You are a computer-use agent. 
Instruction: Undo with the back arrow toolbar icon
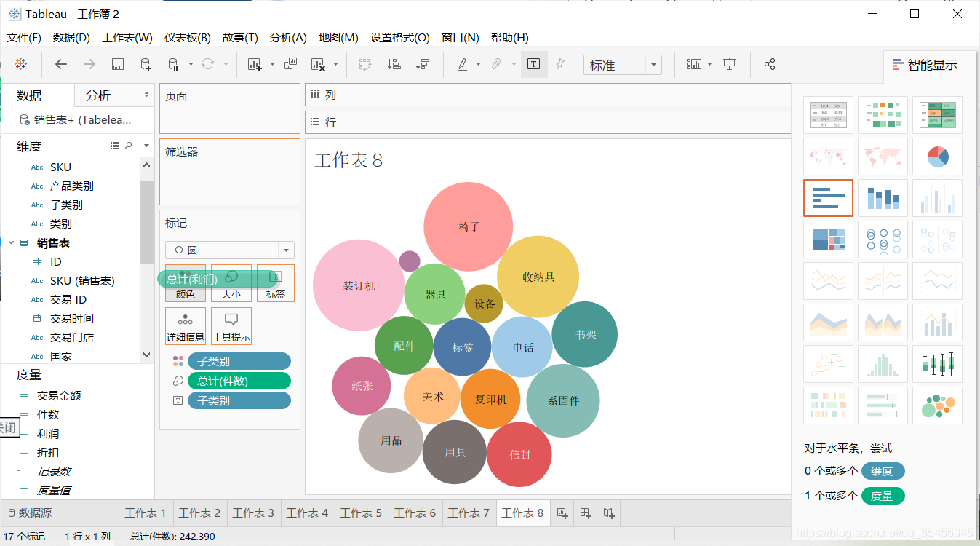click(x=61, y=65)
